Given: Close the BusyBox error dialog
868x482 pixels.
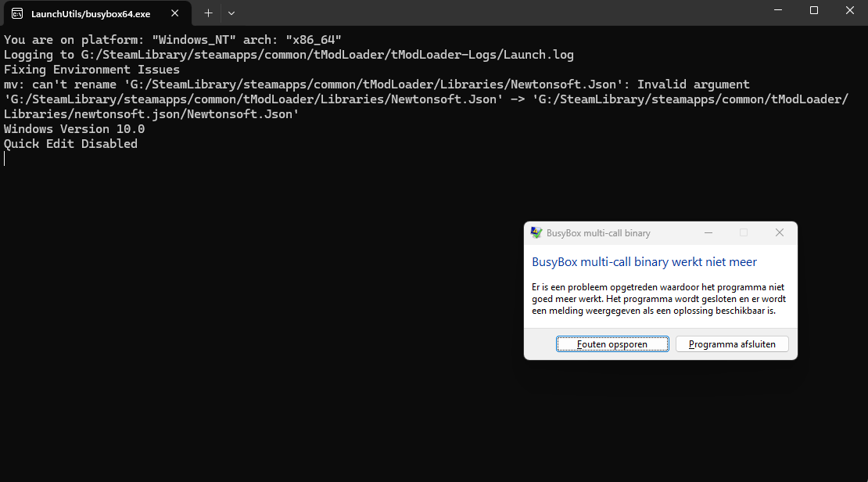Looking at the screenshot, I should click(780, 232).
